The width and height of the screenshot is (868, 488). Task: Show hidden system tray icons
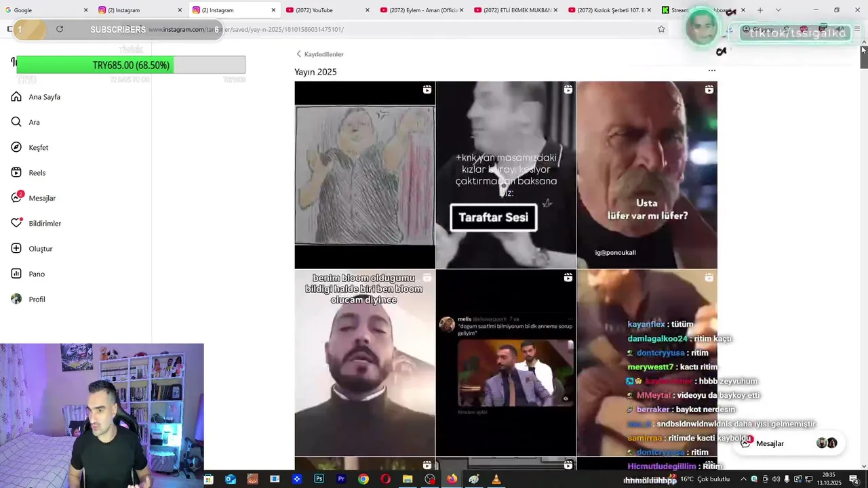click(743, 479)
